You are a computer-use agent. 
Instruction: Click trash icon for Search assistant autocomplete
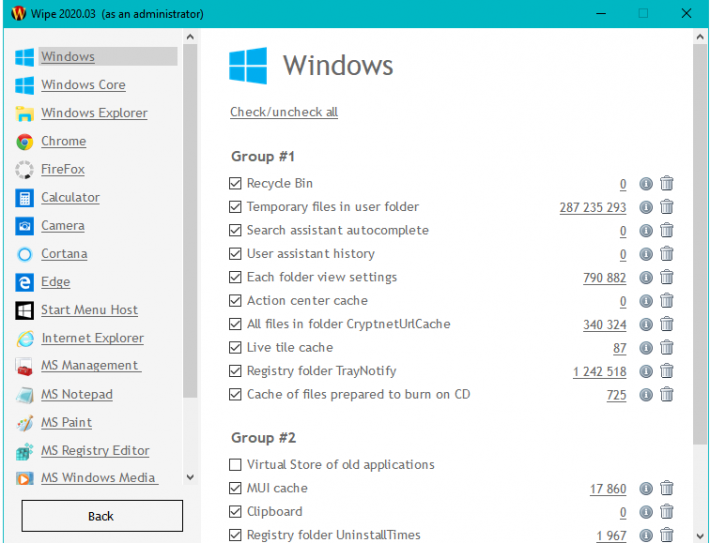coord(667,231)
